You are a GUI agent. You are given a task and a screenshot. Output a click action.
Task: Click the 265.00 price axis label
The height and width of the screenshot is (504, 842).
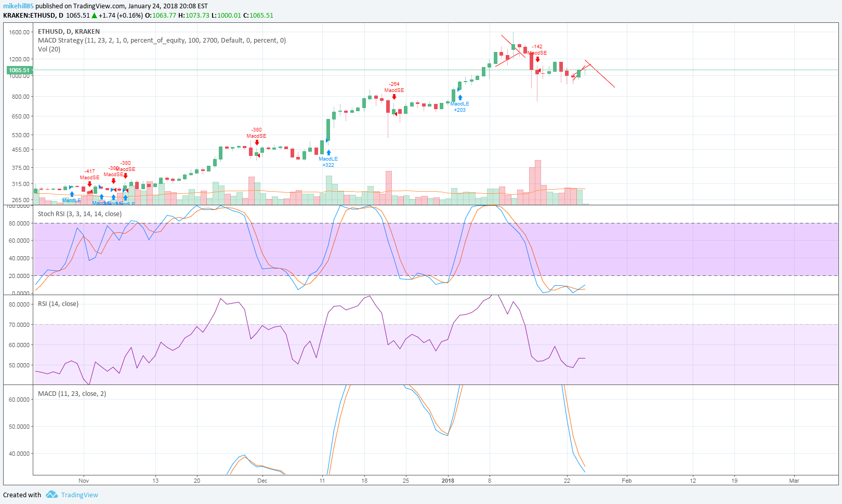(x=21, y=200)
